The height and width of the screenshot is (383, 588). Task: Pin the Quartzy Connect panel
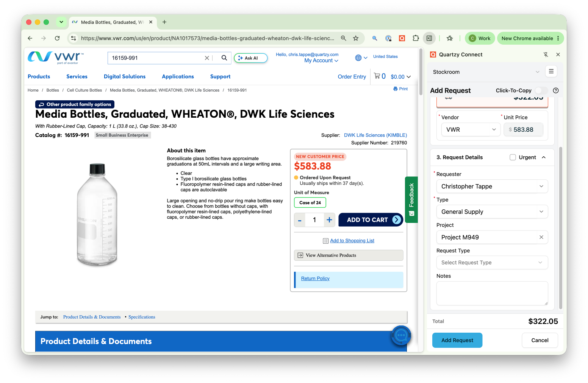point(546,54)
